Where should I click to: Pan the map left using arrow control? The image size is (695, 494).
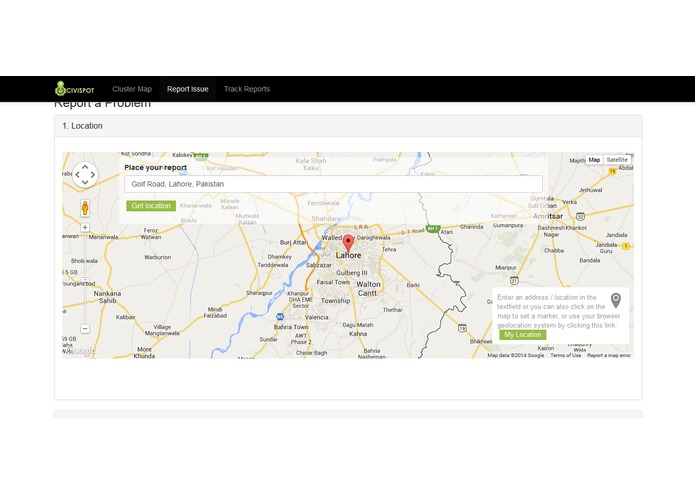click(78, 175)
